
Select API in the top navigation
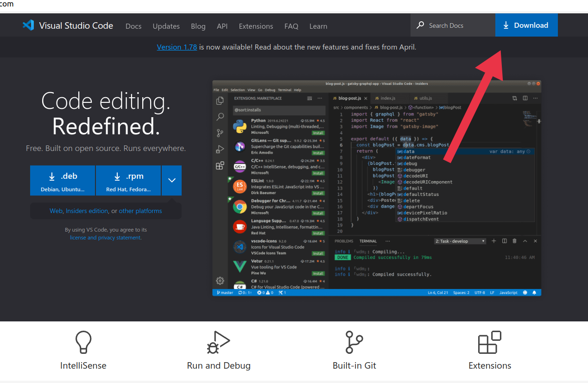[222, 26]
